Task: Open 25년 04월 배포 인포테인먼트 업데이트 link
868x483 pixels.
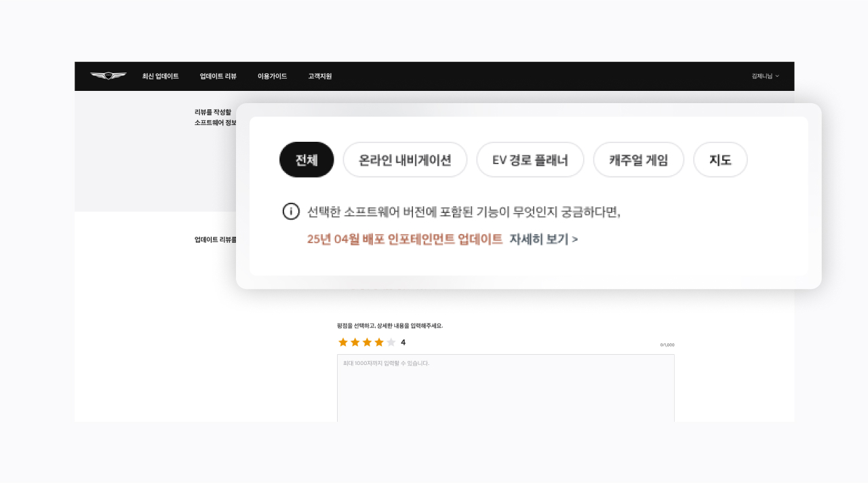Action: [x=405, y=239]
